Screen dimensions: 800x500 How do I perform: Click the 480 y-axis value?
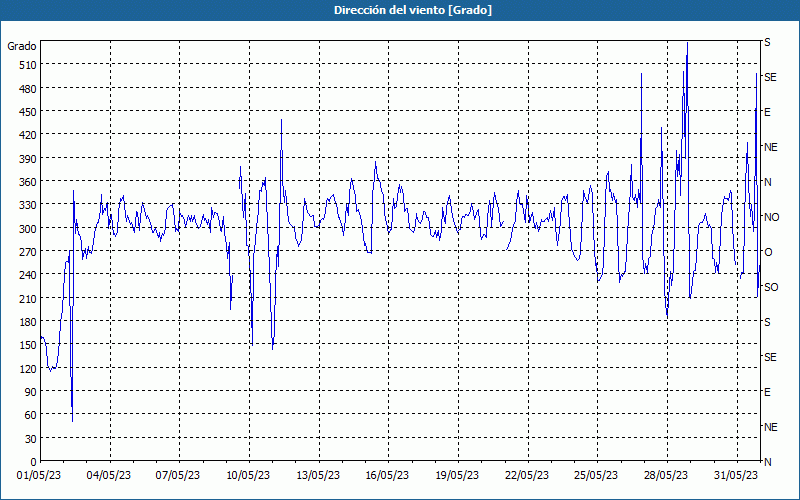28,89
